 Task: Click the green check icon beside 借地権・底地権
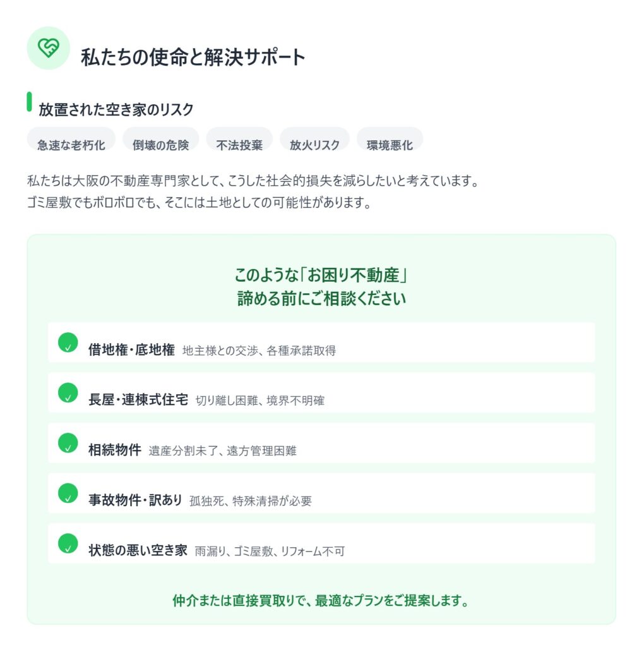click(68, 342)
